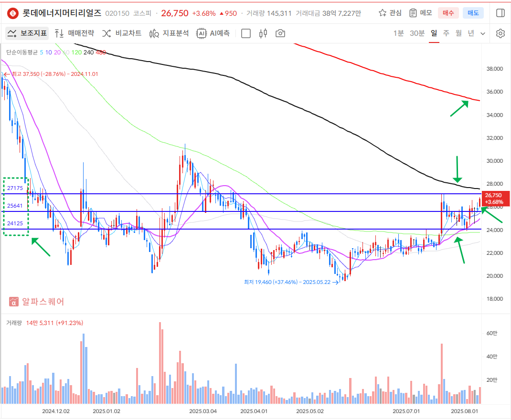Expand more interval options chevron

click(x=483, y=33)
